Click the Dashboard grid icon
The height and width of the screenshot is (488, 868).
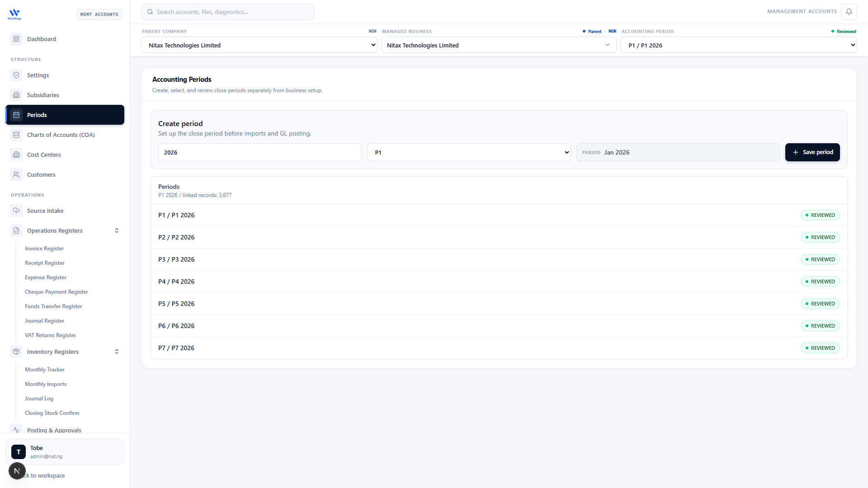pyautogui.click(x=16, y=39)
